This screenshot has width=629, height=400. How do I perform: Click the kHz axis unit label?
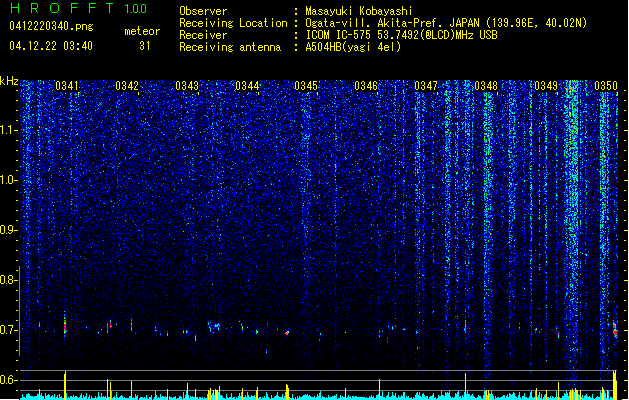click(x=9, y=81)
